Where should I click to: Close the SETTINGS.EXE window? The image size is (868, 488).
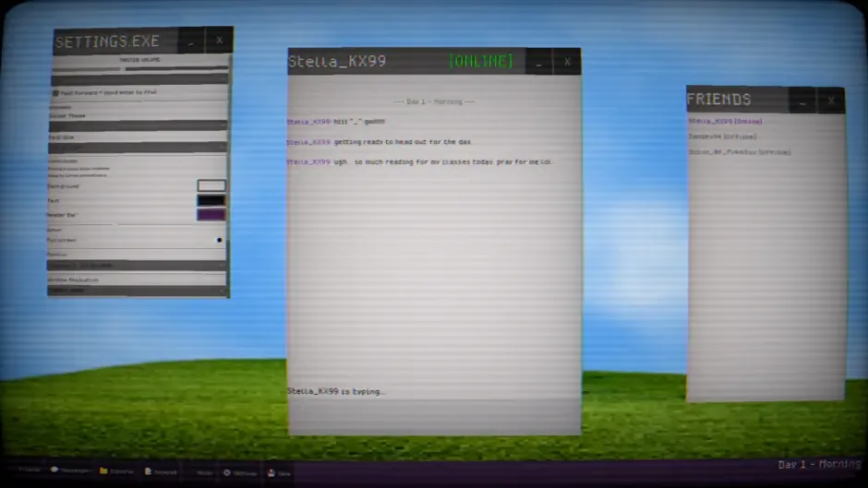coord(219,41)
